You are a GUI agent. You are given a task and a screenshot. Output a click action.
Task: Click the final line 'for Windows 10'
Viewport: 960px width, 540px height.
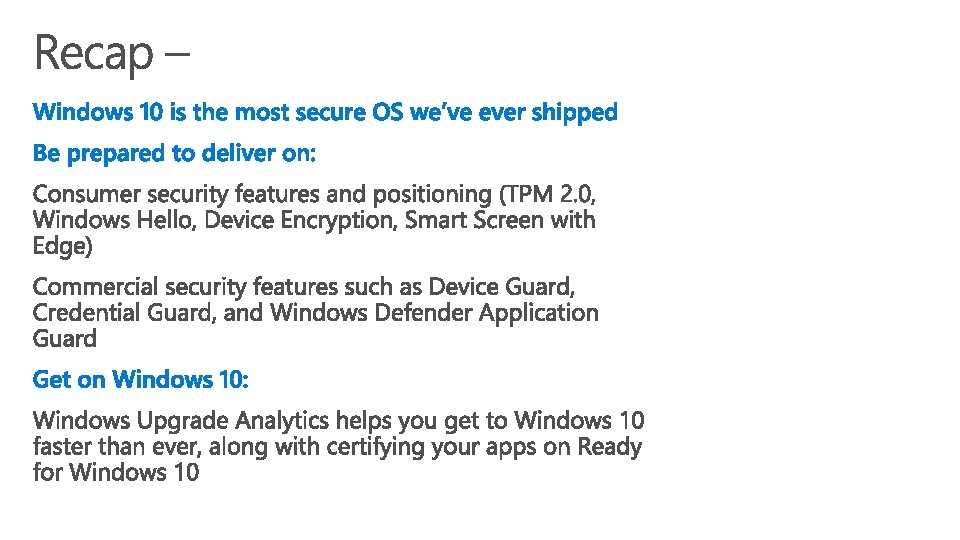[x=116, y=473]
